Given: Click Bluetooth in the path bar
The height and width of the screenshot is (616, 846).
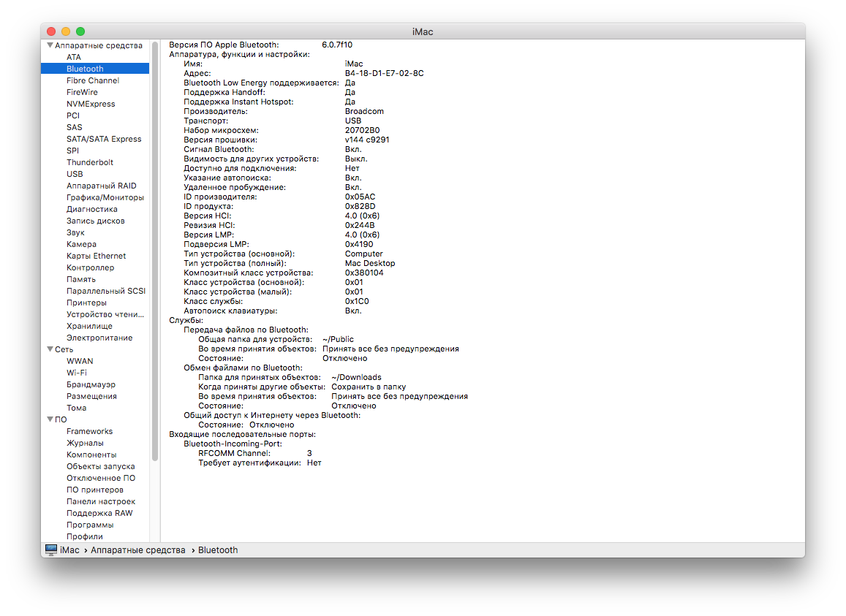Looking at the screenshot, I should click(218, 550).
